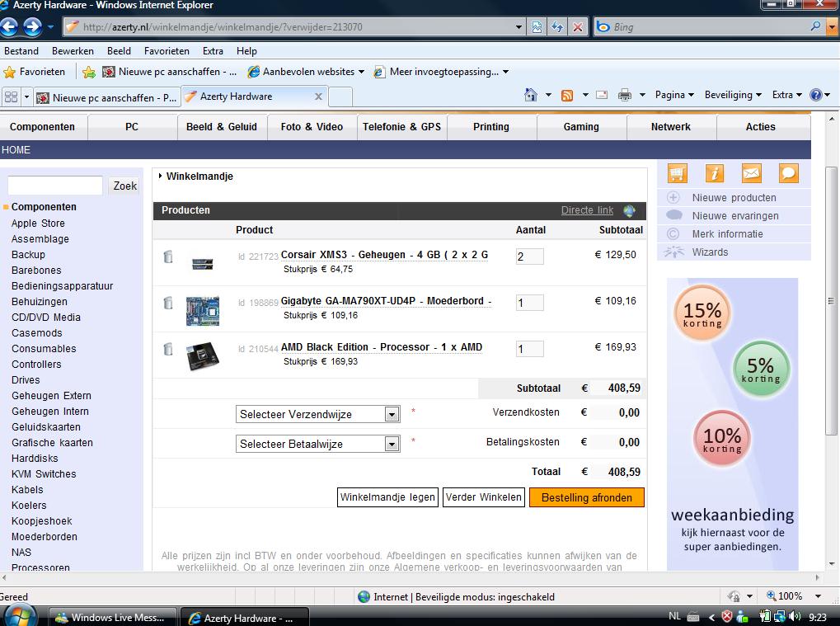
Task: Open the Extra command bar dropdown
Action: (x=787, y=95)
